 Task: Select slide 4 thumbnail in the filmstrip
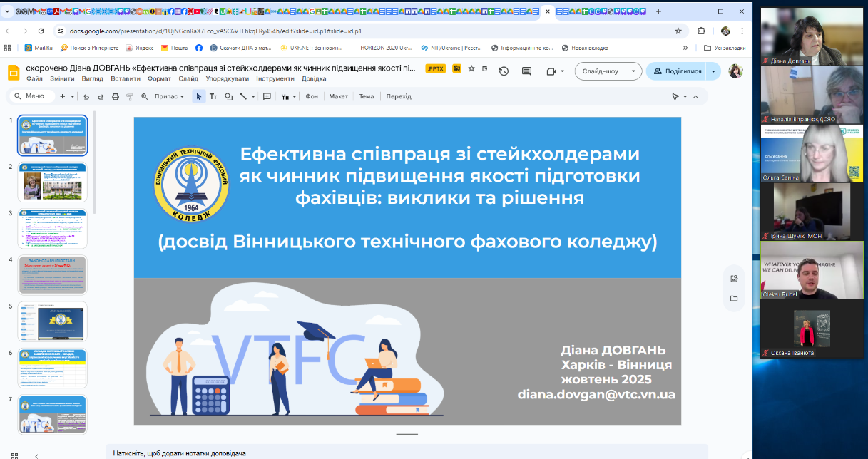[x=52, y=275]
